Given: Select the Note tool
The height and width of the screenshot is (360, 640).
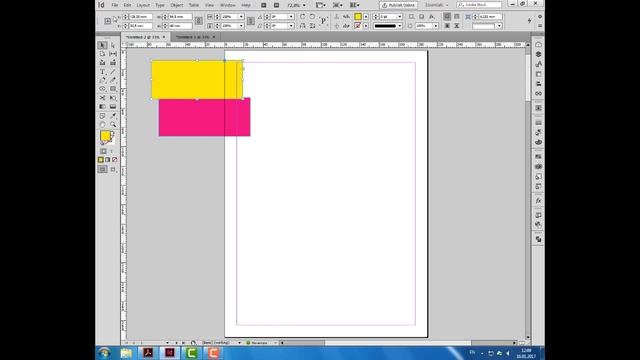Looking at the screenshot, I should tap(102, 116).
